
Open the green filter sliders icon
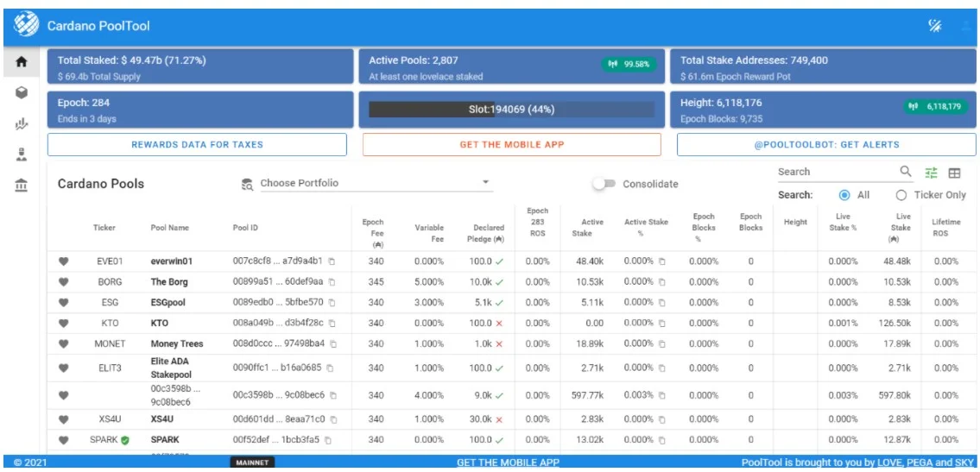[x=932, y=173]
